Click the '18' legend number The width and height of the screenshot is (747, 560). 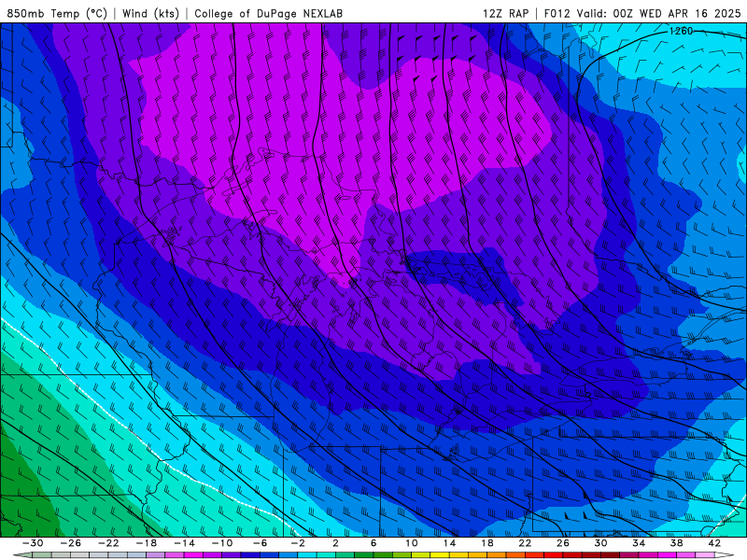pos(486,543)
